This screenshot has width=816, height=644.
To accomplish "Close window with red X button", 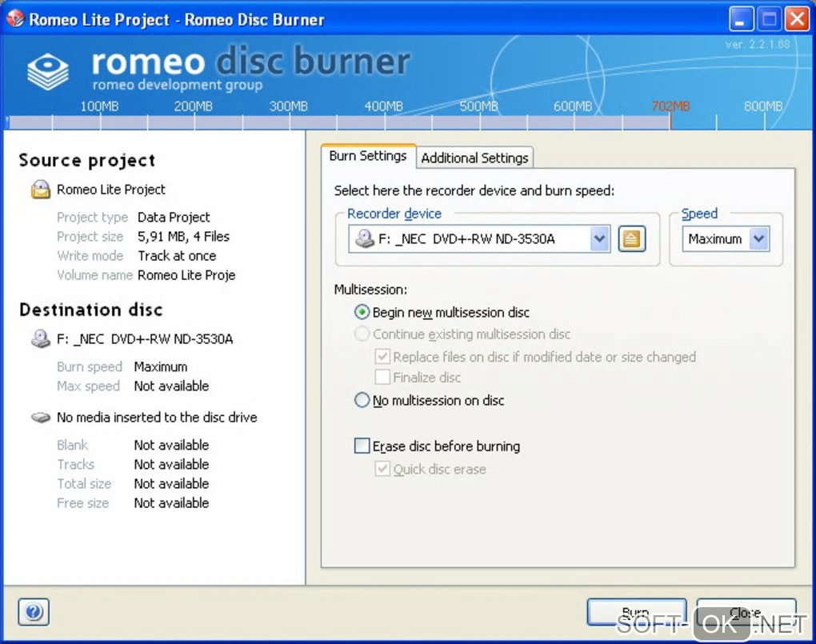I will pos(798,19).
